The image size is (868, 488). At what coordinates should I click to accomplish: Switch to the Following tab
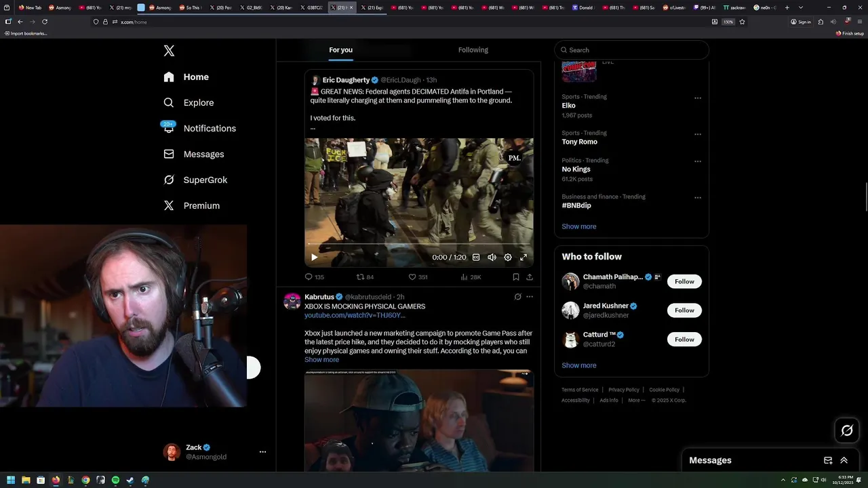pos(473,50)
